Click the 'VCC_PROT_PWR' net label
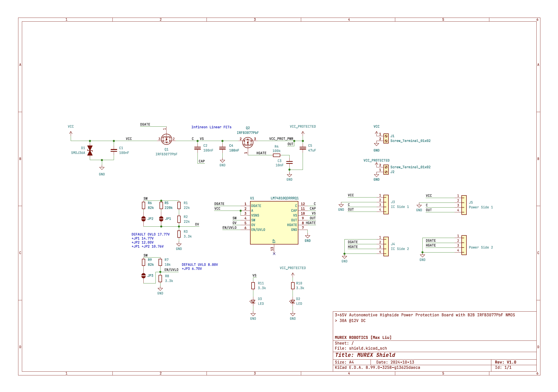The image size is (558, 392). click(x=281, y=139)
